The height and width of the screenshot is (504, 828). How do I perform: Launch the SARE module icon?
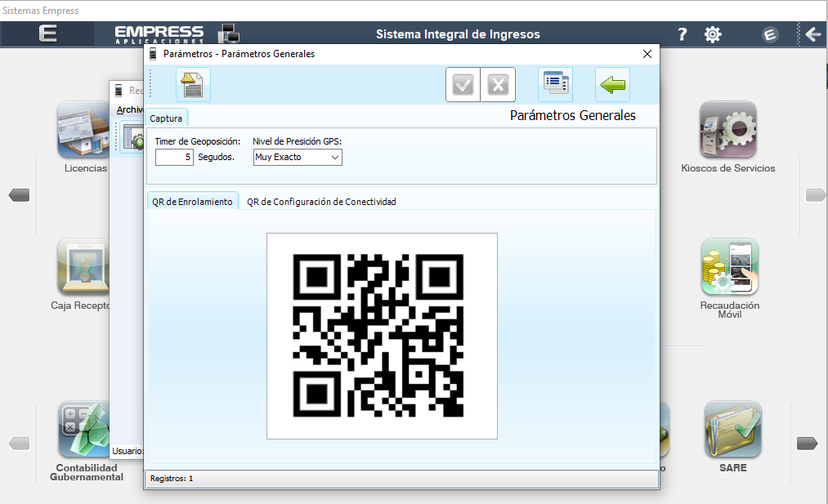pyautogui.click(x=732, y=430)
